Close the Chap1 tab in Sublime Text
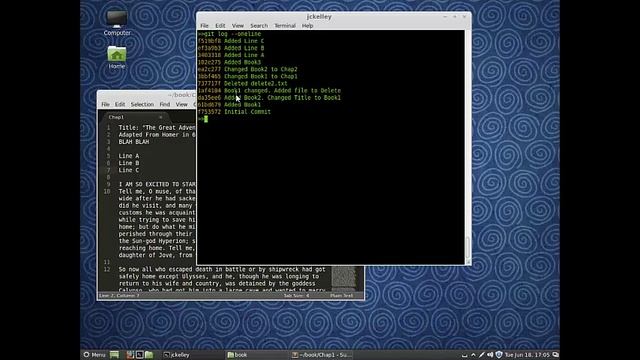The height and width of the screenshot is (360, 640). click(160, 117)
